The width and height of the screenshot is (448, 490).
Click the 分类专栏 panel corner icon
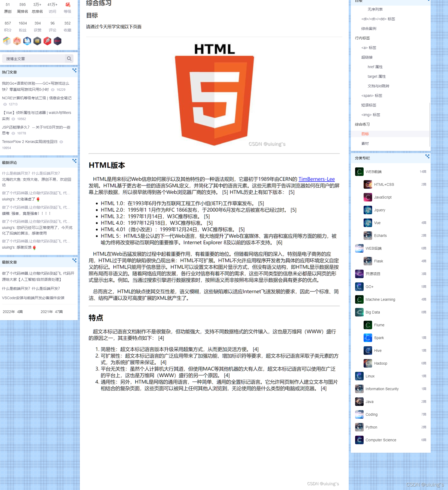tap(427, 156)
